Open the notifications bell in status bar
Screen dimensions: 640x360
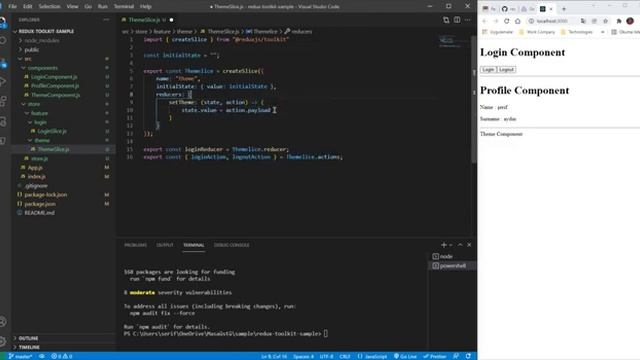[x=468, y=356]
